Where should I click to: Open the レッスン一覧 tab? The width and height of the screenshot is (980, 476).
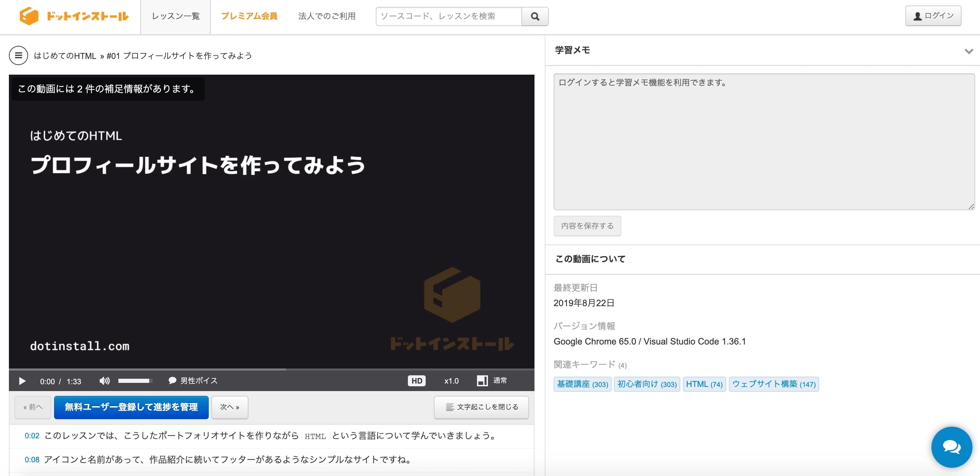[176, 17]
